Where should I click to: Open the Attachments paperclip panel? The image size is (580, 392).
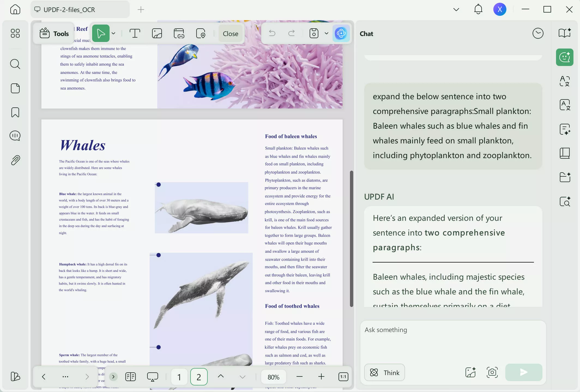tap(15, 160)
